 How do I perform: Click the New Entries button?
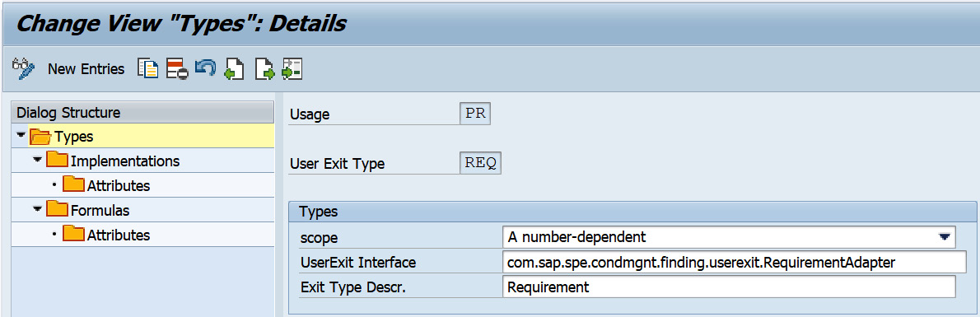click(x=86, y=69)
